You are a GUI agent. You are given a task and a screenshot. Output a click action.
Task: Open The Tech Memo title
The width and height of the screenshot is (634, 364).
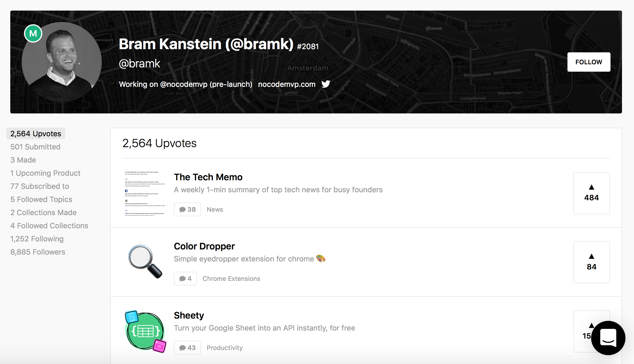(x=208, y=177)
